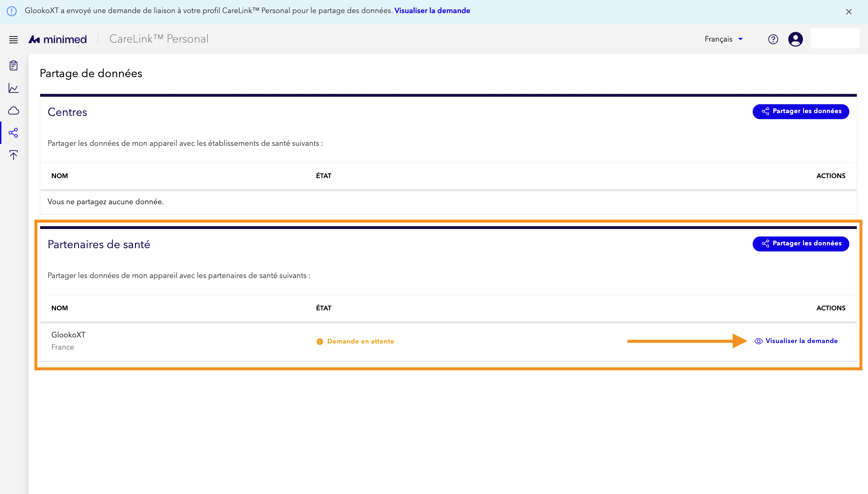Click Partager les données in Partenaires de santé

point(801,243)
